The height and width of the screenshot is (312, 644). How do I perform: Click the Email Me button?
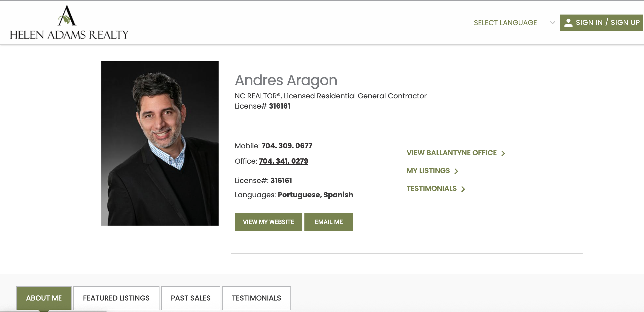coord(329,222)
